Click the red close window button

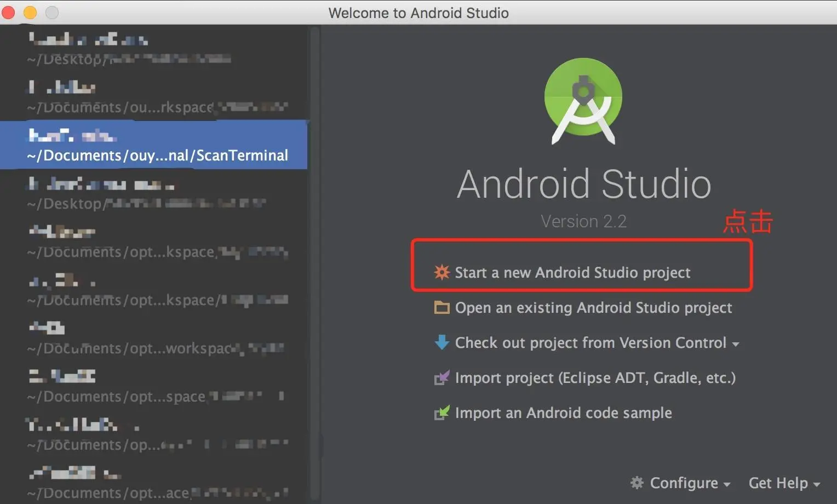click(x=8, y=12)
